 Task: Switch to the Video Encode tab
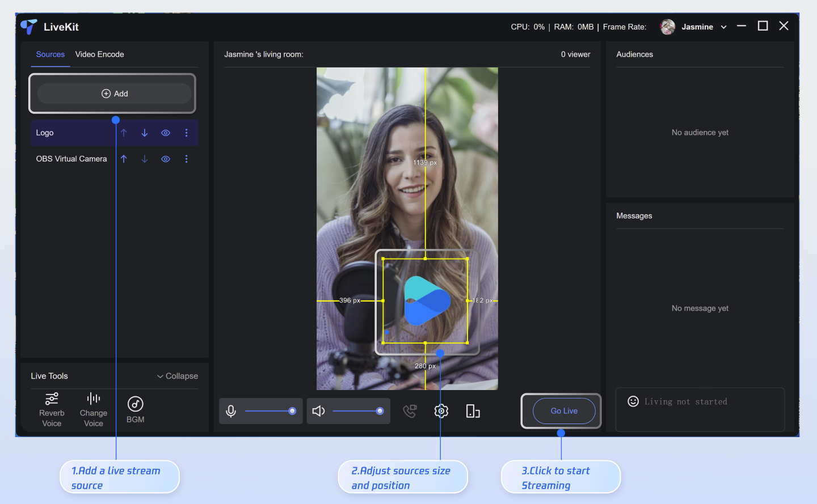tap(99, 54)
